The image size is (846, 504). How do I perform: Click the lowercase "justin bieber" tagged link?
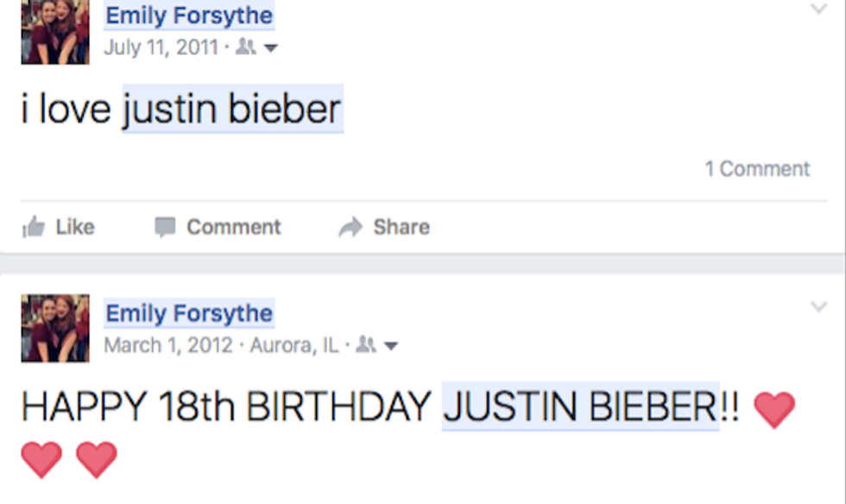click(x=232, y=110)
